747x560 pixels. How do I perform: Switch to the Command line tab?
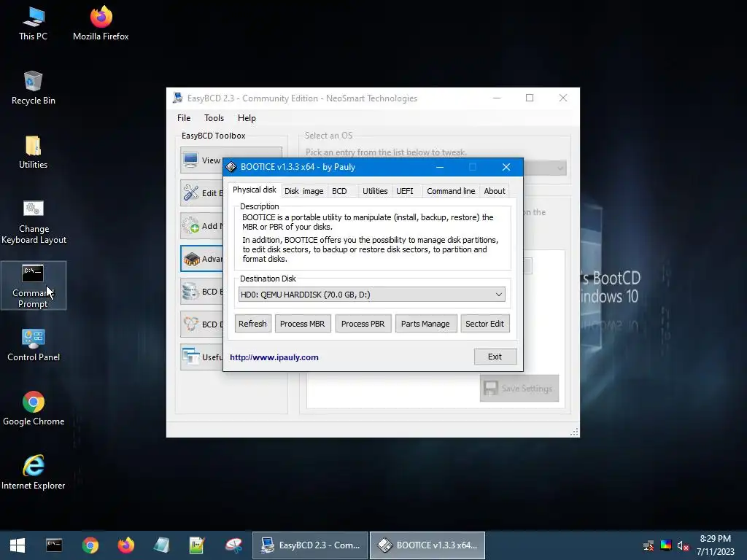(451, 191)
